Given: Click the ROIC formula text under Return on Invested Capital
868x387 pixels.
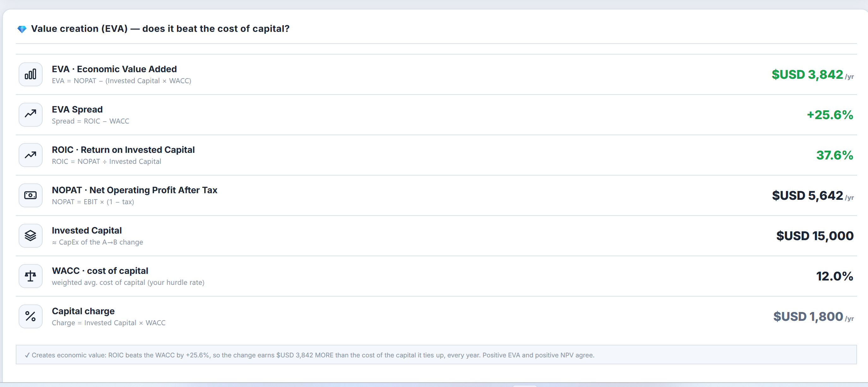Looking at the screenshot, I should [106, 162].
